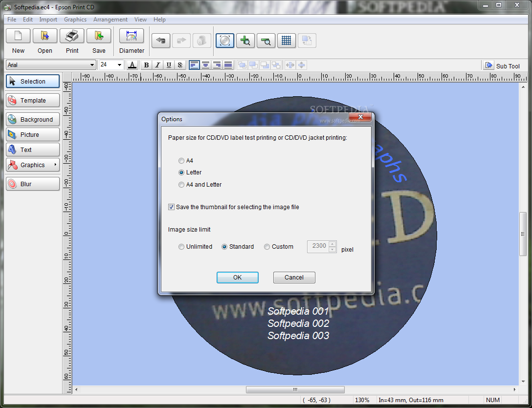
Task: Select the A4 paper size radio button
Action: coord(181,161)
